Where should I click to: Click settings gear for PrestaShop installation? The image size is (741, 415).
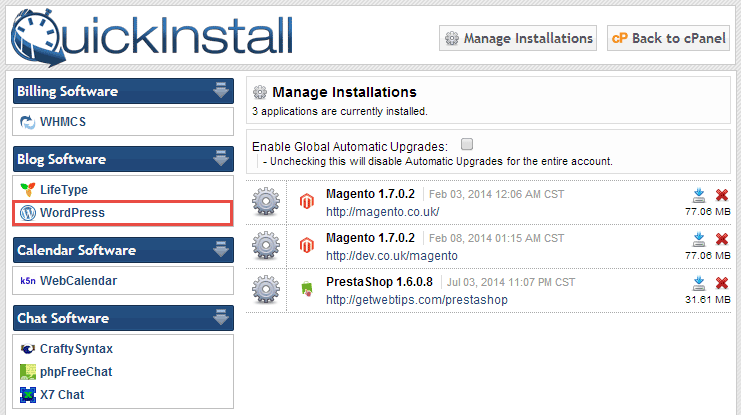point(266,289)
